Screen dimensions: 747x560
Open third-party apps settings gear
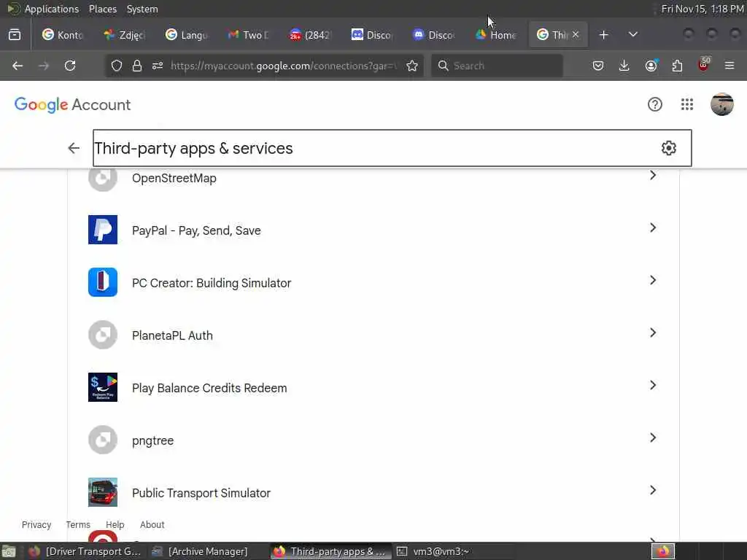669,148
